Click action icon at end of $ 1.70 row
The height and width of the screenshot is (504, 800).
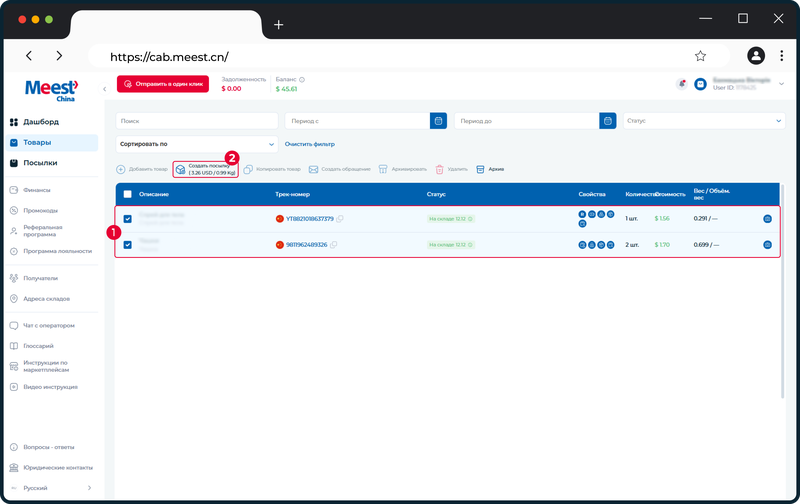point(767,245)
